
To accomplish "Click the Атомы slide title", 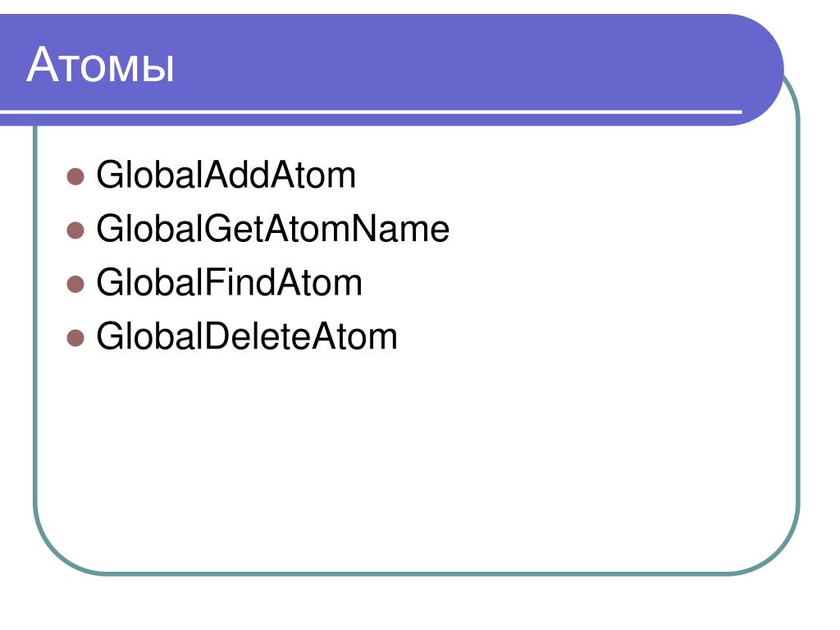I will coord(100,65).
